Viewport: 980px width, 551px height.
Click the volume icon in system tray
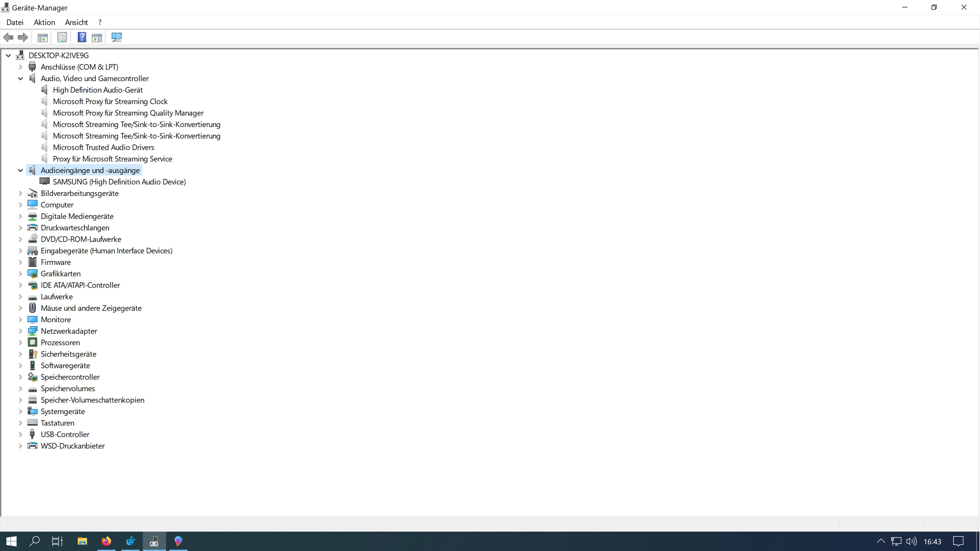(911, 541)
